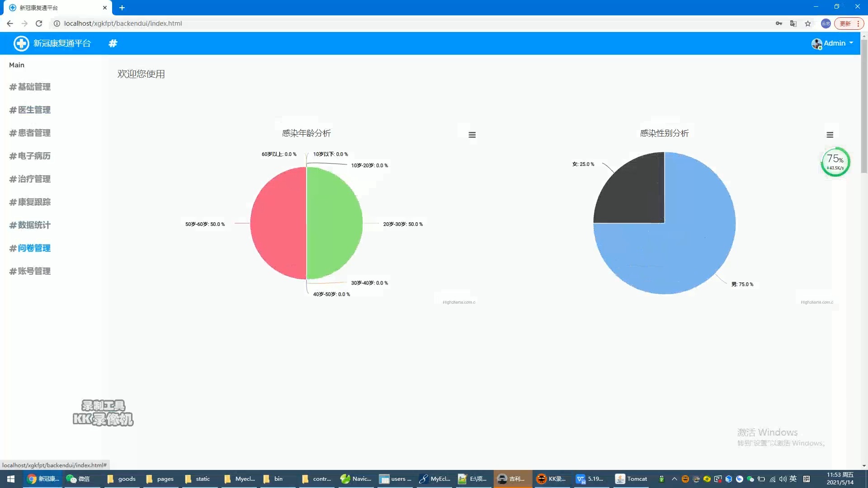Click the page vertical scrollbar
This screenshot has width=868, height=488.
(864, 106)
